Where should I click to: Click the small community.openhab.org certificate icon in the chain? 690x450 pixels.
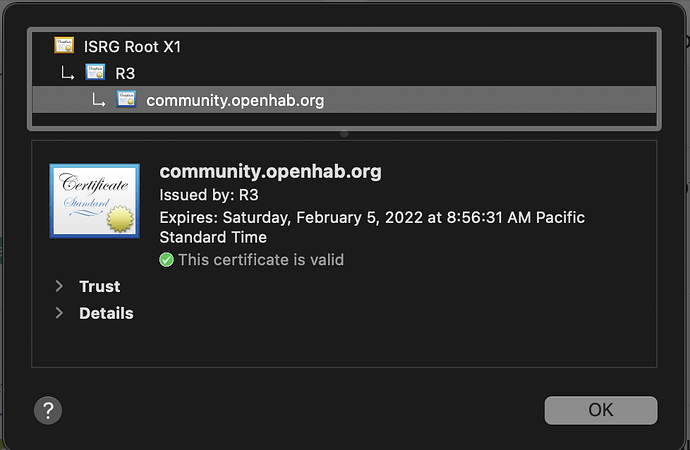[x=126, y=99]
